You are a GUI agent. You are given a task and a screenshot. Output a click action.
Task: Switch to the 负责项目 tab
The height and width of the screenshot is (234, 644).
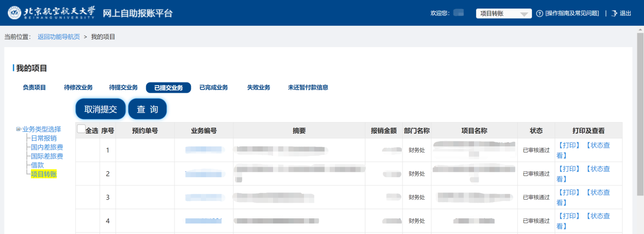pyautogui.click(x=35, y=88)
